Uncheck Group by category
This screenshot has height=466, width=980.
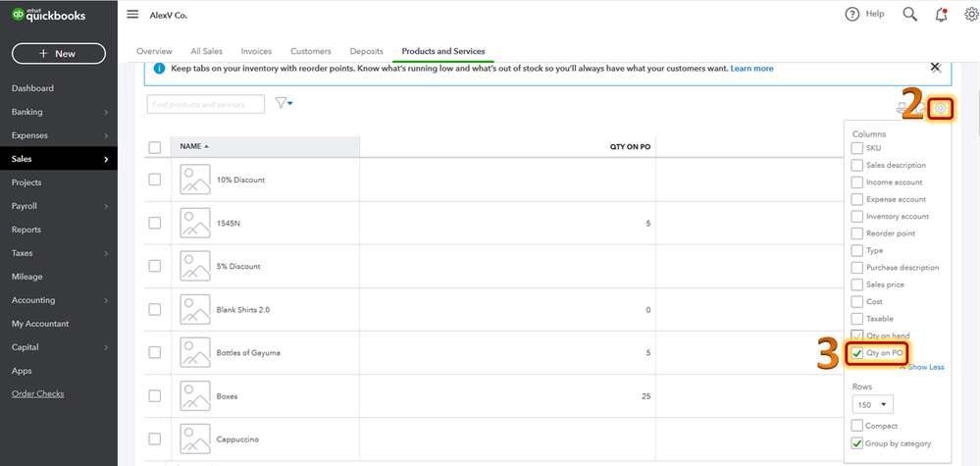(x=857, y=443)
